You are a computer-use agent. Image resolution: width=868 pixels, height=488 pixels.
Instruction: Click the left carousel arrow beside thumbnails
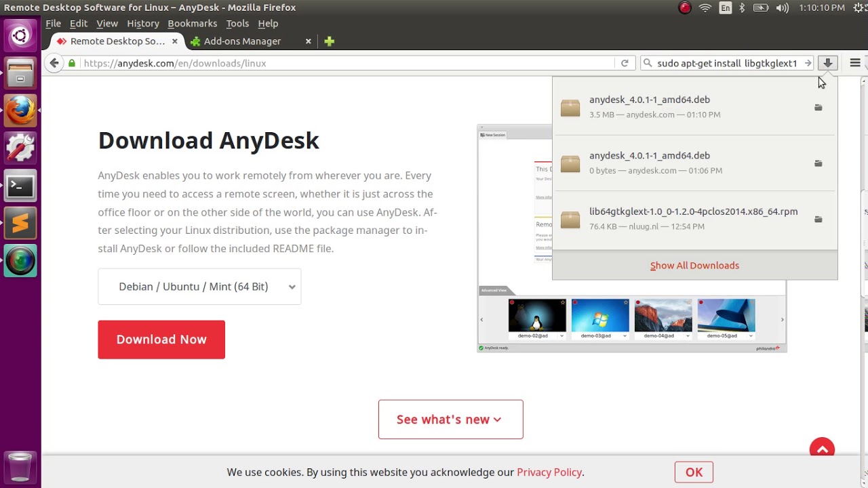point(481,319)
